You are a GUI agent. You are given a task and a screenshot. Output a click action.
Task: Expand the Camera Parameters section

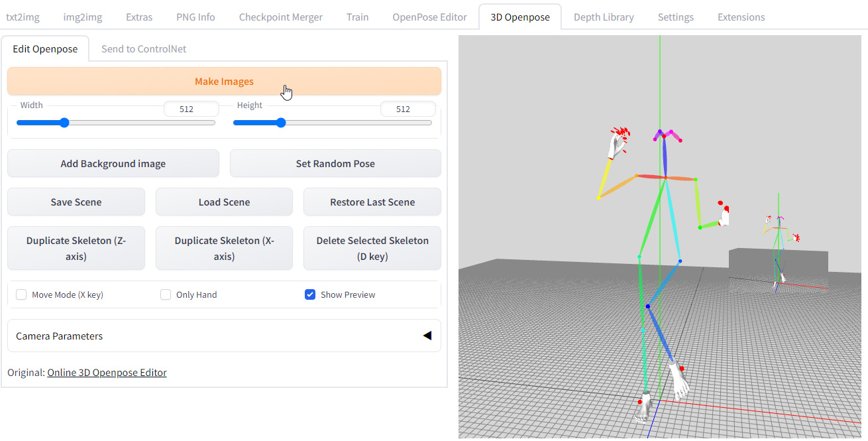(427, 336)
